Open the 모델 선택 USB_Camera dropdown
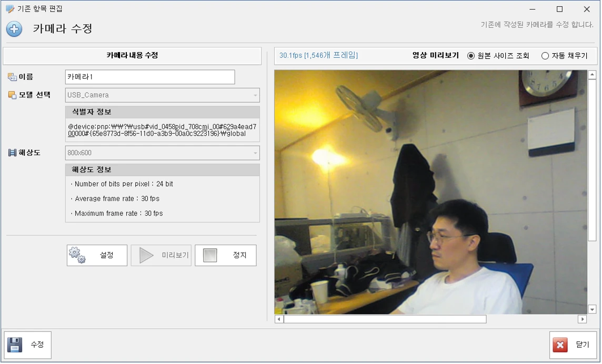 [x=163, y=95]
